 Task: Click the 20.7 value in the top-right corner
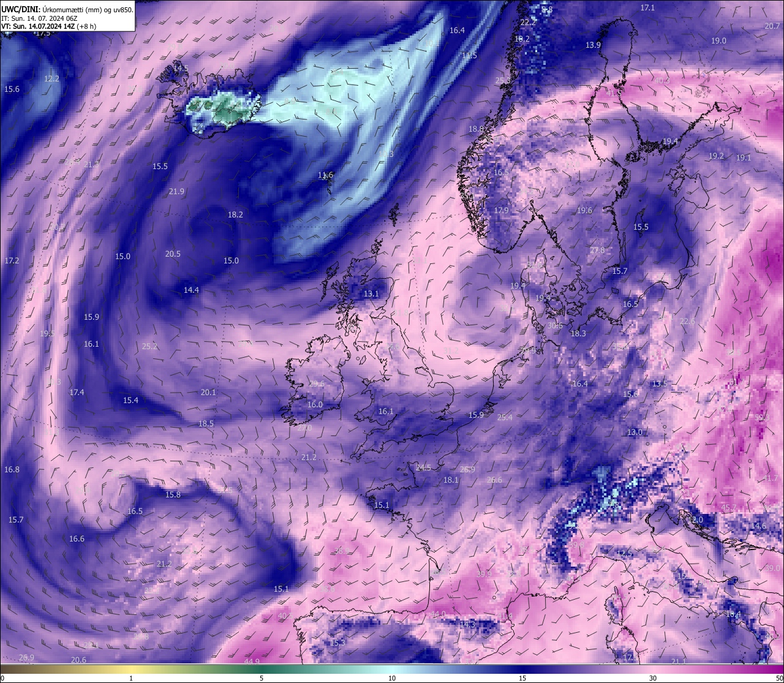tap(772, 26)
